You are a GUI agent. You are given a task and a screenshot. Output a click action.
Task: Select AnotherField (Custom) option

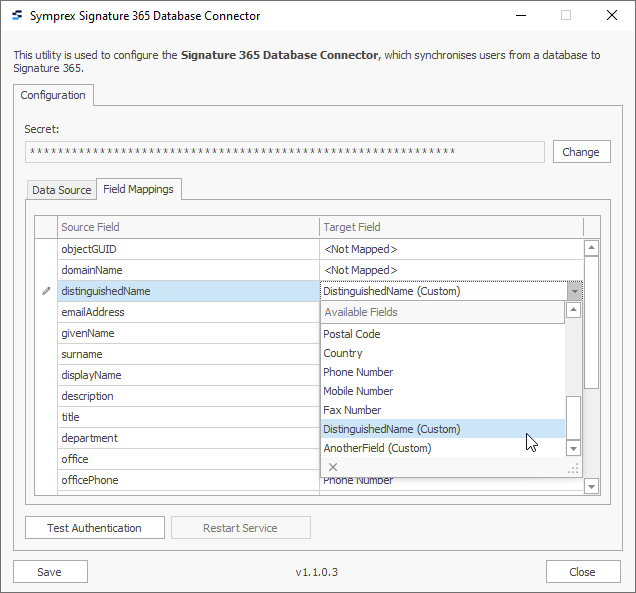pyautogui.click(x=443, y=448)
